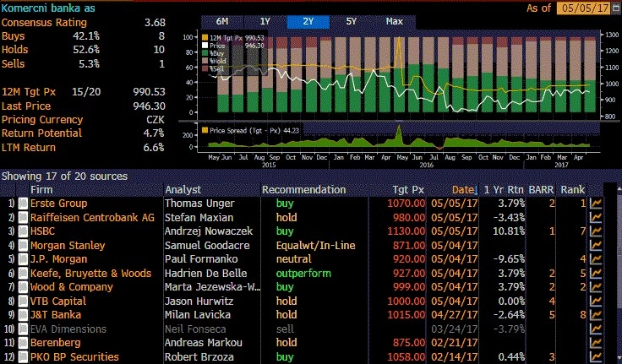The image size is (622, 364).
Task: Open report document icon for Morgan Stanley
Action: tap(23, 246)
